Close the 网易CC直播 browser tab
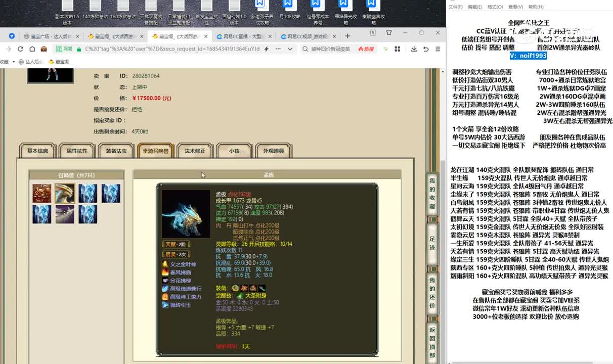 point(270,36)
